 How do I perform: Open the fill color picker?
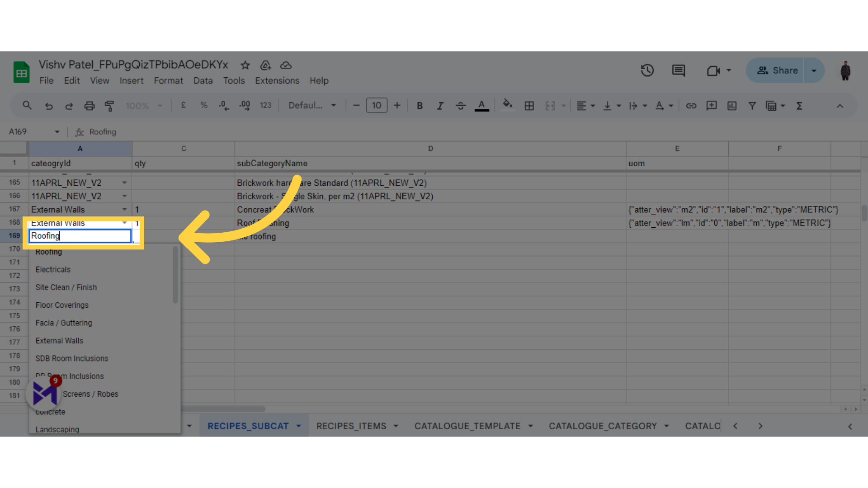tap(508, 106)
